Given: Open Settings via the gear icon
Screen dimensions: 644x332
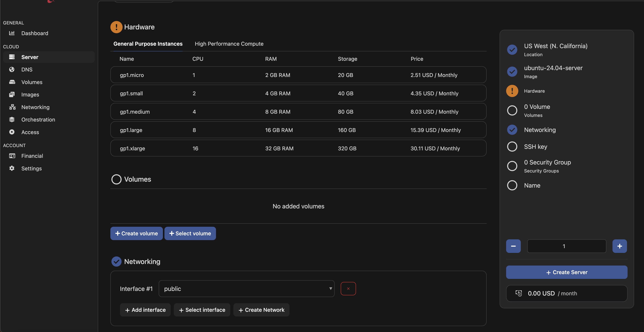Looking at the screenshot, I should (12, 168).
